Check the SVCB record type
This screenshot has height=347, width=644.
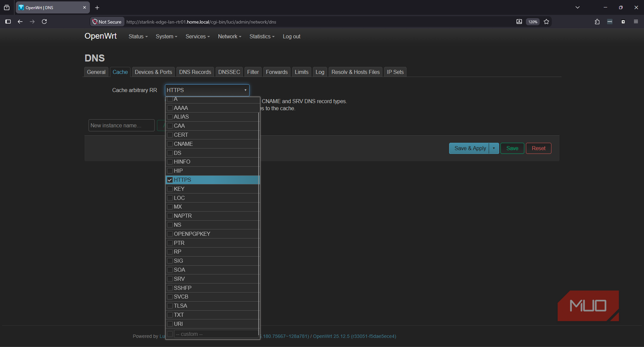click(x=170, y=297)
